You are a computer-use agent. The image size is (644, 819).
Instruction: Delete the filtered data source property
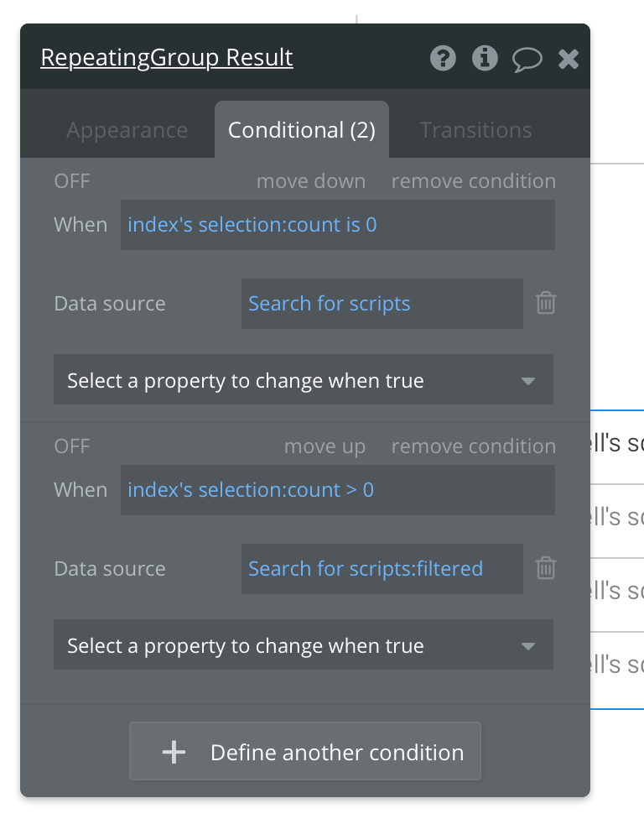[546, 568]
